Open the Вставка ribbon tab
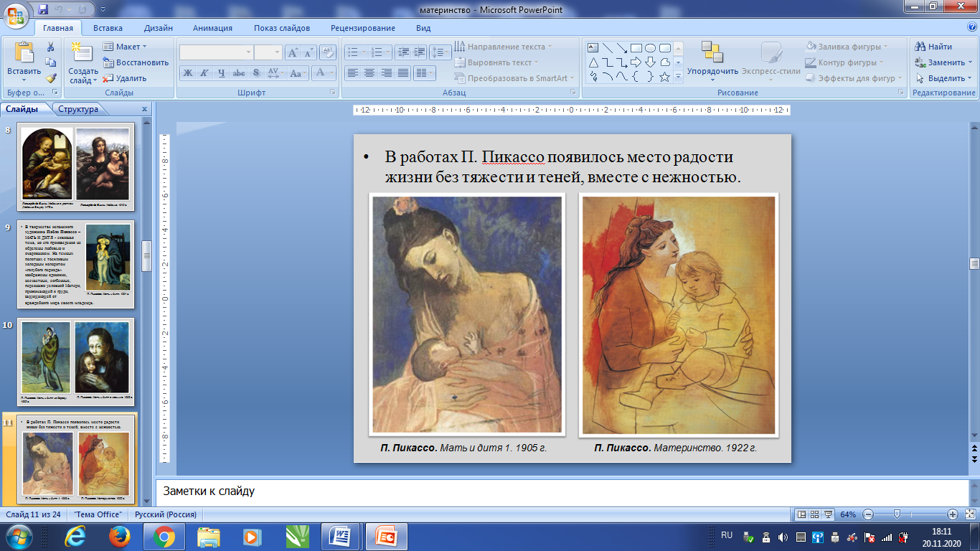Screen dimensions: 980x551 (x=108, y=28)
